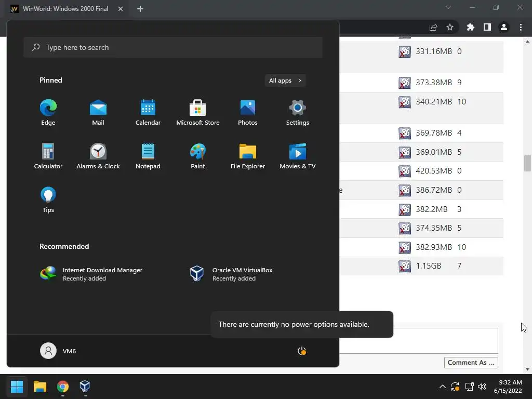The height and width of the screenshot is (399, 532).
Task: Open the volume tray icon
Action: 482,387
